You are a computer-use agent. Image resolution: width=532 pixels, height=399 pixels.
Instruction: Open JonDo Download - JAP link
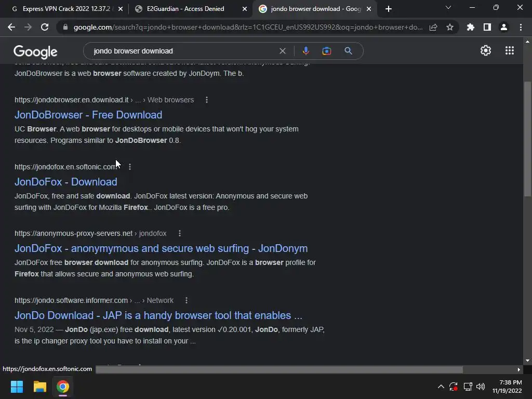point(158,315)
